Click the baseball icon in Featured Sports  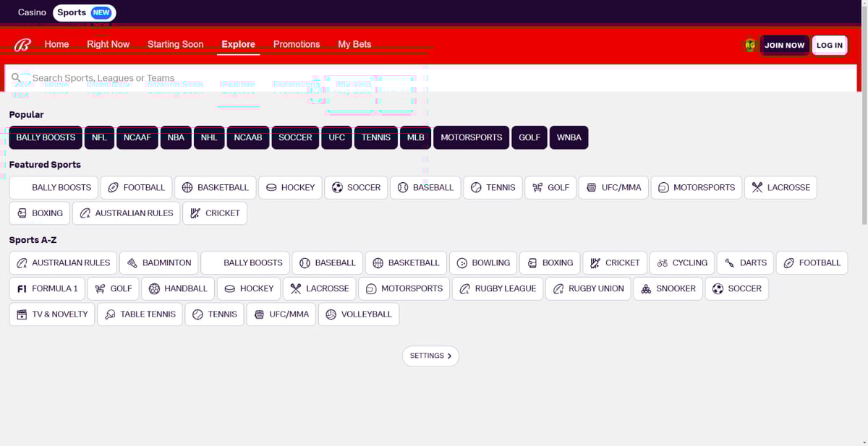tap(403, 188)
